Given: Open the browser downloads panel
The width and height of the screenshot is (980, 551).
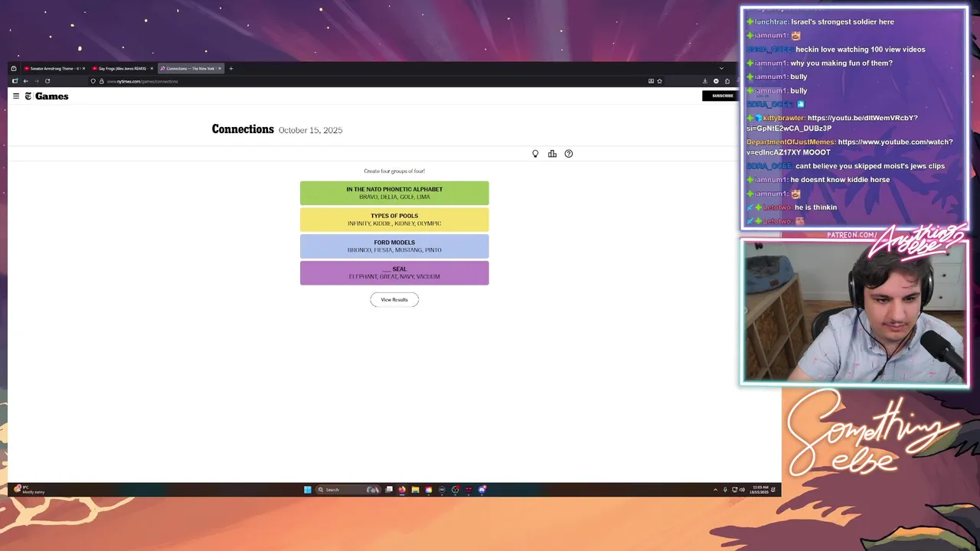Looking at the screenshot, I should [x=705, y=81].
